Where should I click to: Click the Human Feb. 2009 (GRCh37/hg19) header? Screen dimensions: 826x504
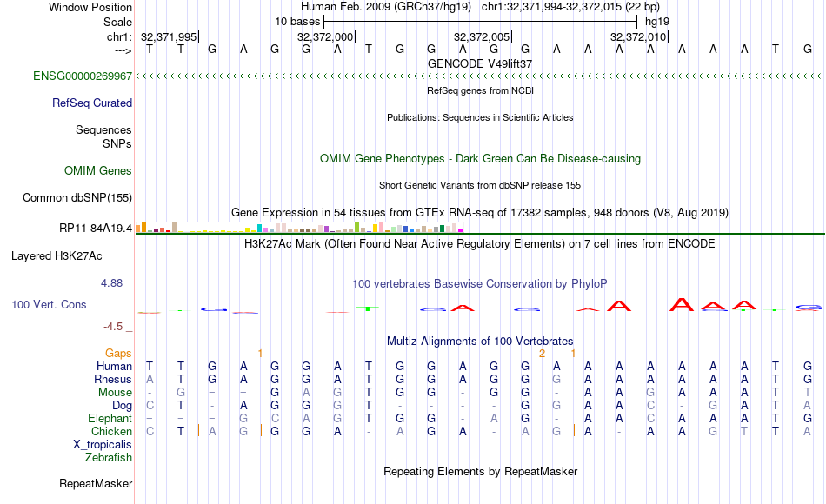coord(386,7)
